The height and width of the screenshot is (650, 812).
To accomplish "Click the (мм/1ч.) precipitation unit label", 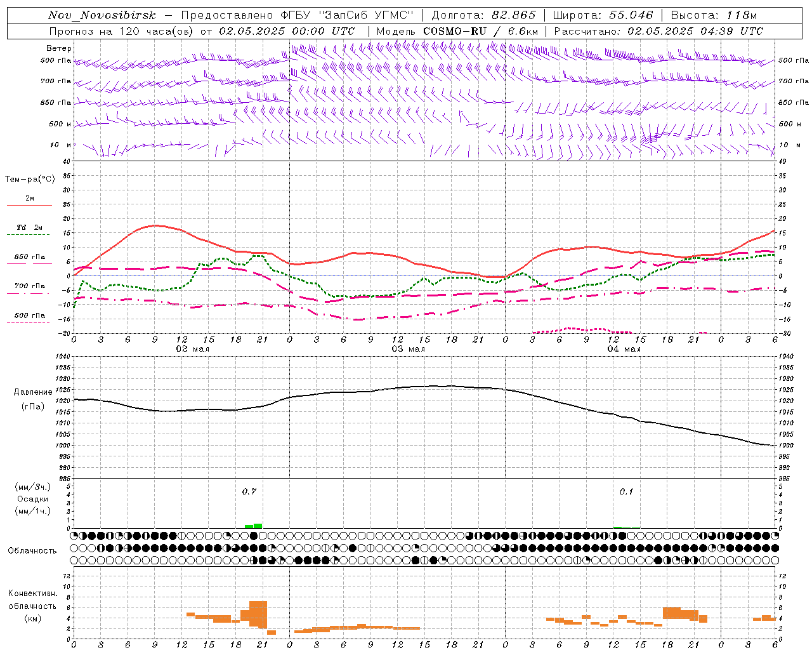I will [33, 511].
